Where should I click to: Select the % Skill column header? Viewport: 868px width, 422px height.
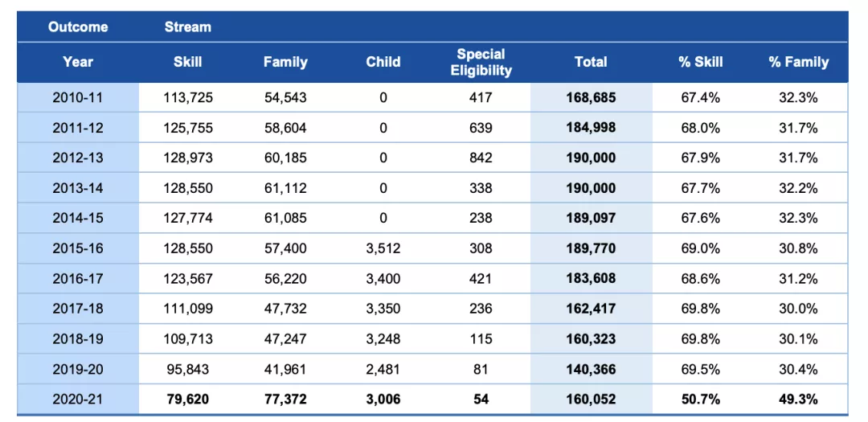click(x=700, y=62)
